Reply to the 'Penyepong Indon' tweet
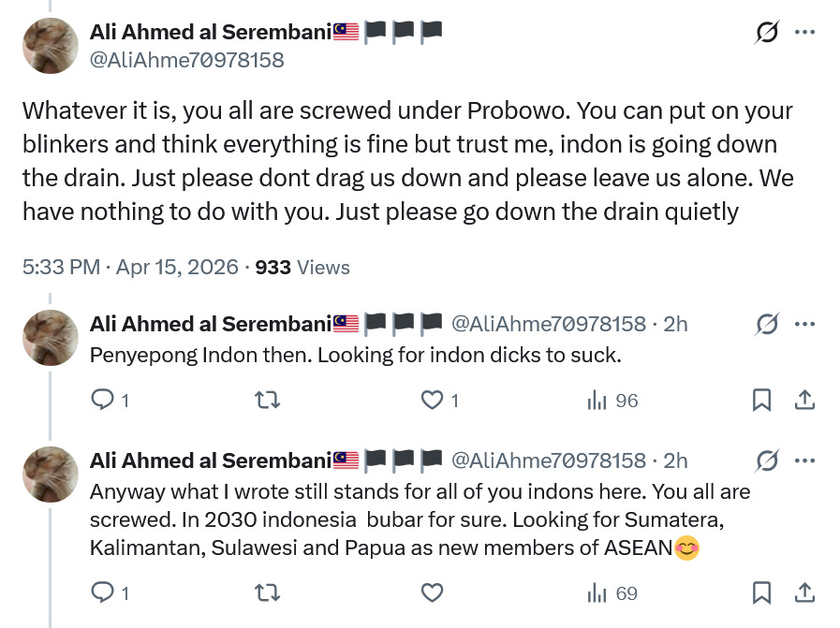840x628 pixels. (102, 401)
